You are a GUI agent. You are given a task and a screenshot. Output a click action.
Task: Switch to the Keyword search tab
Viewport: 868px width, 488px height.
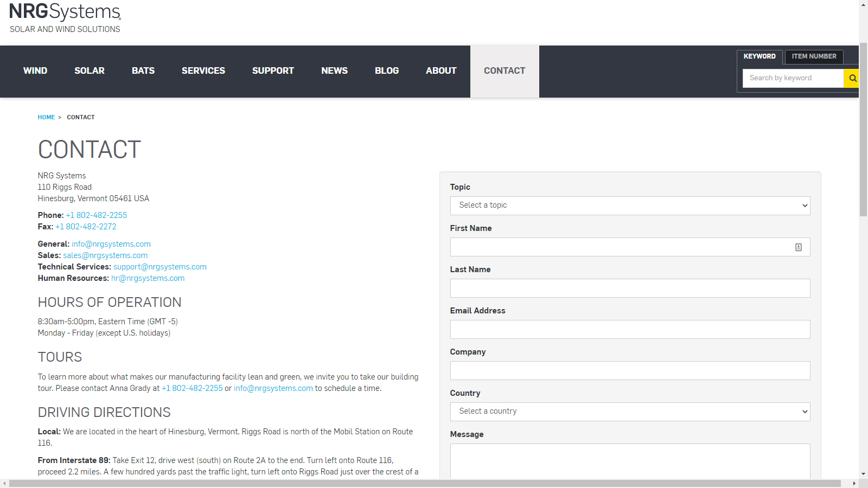(x=759, y=57)
